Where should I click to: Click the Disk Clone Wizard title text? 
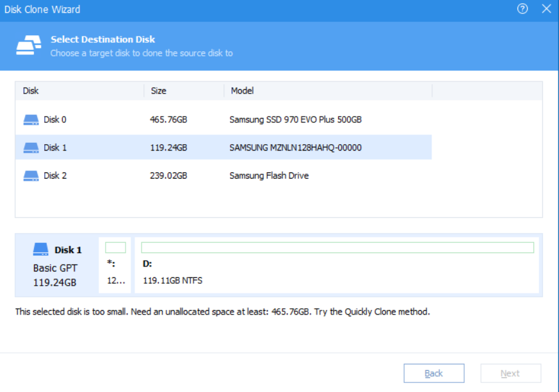coord(42,9)
